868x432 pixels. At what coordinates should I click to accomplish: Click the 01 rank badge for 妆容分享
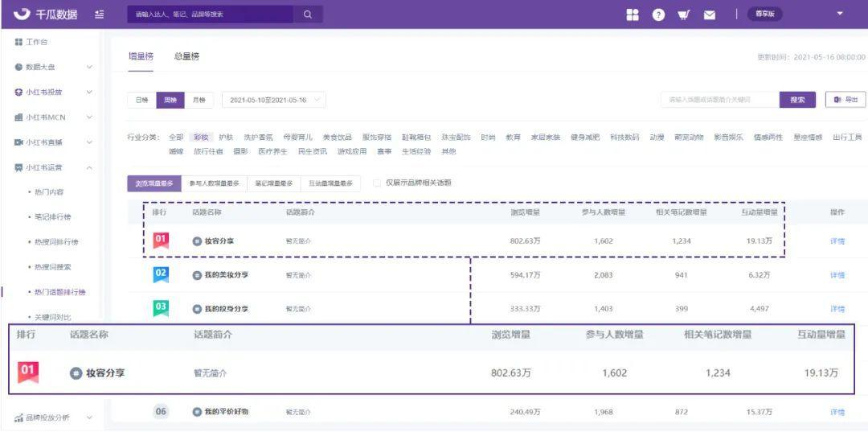161,240
